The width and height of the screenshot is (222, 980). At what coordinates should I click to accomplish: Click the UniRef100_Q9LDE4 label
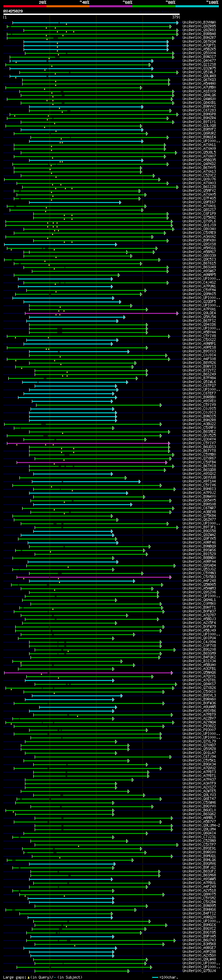pos(199,313)
